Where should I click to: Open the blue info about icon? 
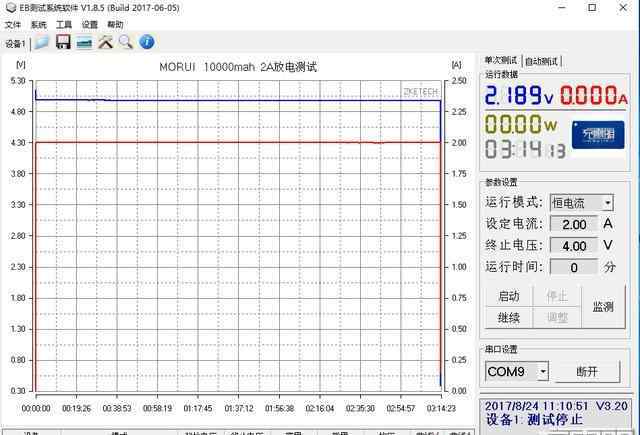(x=147, y=42)
